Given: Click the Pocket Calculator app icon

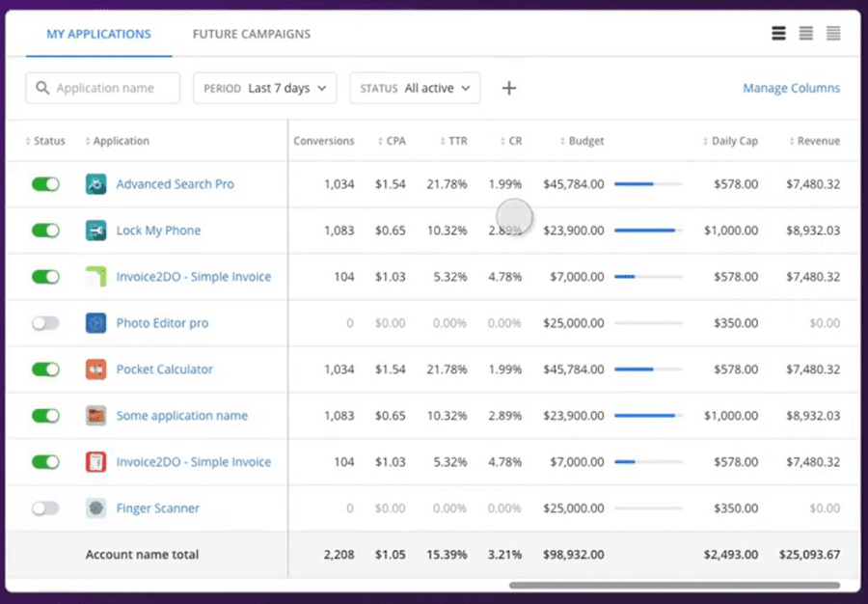Looking at the screenshot, I should tap(95, 370).
